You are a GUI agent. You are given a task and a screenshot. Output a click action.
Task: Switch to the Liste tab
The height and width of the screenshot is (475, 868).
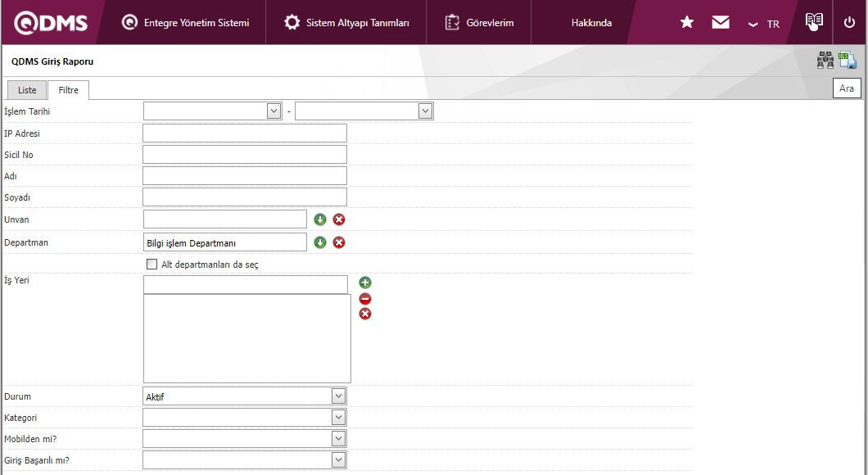coord(27,90)
